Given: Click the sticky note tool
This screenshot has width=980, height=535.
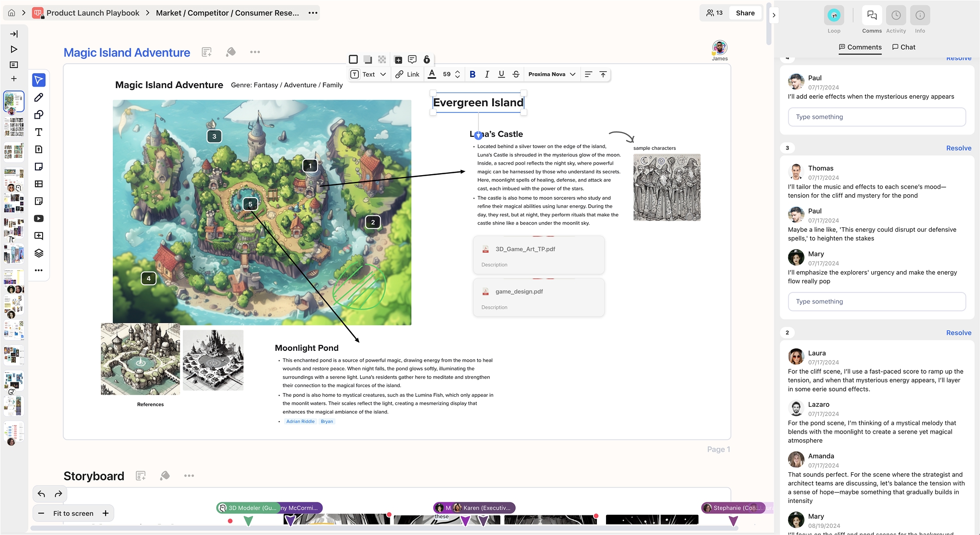Looking at the screenshot, I should pos(39,167).
